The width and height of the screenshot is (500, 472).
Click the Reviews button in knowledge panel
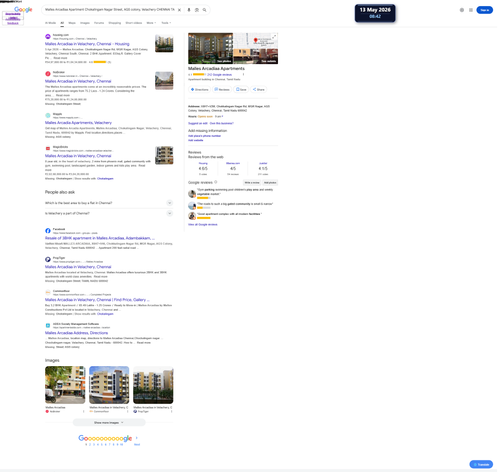(222, 89)
